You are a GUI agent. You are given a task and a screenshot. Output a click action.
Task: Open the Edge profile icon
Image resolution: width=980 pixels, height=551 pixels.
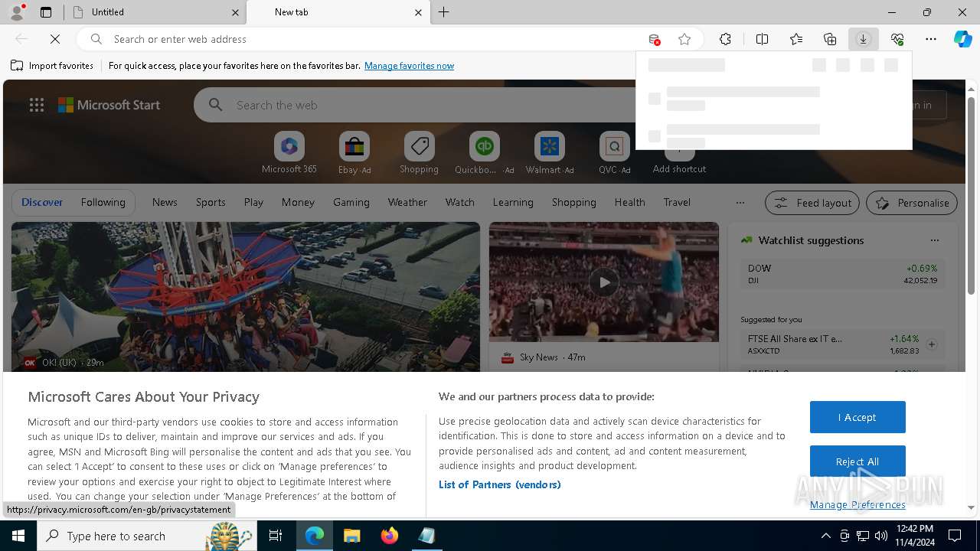tap(17, 12)
